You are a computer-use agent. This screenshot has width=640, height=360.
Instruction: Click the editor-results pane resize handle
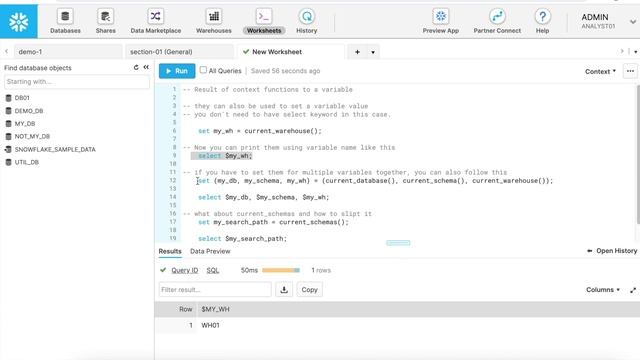[x=398, y=243]
